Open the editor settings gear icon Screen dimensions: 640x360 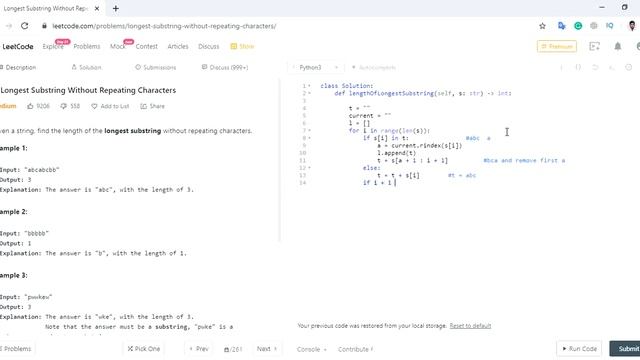point(629,67)
